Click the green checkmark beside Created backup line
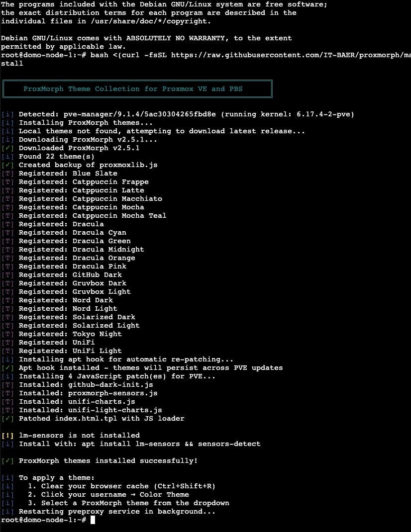Image resolution: width=411 pixels, height=532 pixels. coord(8,165)
